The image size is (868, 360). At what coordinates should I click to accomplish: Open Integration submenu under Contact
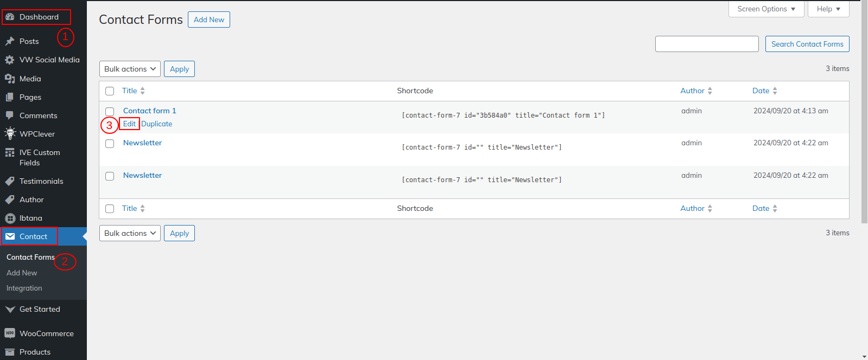point(24,288)
